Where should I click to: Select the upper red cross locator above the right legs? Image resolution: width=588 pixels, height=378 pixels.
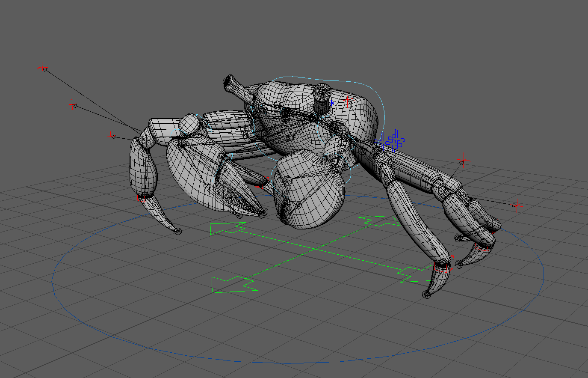click(x=464, y=161)
